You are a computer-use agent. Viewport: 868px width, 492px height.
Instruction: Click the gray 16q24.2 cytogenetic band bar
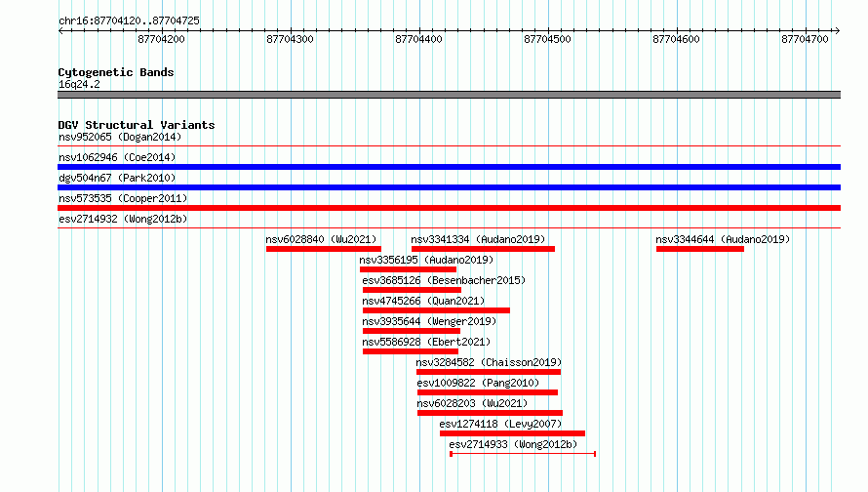449,95
